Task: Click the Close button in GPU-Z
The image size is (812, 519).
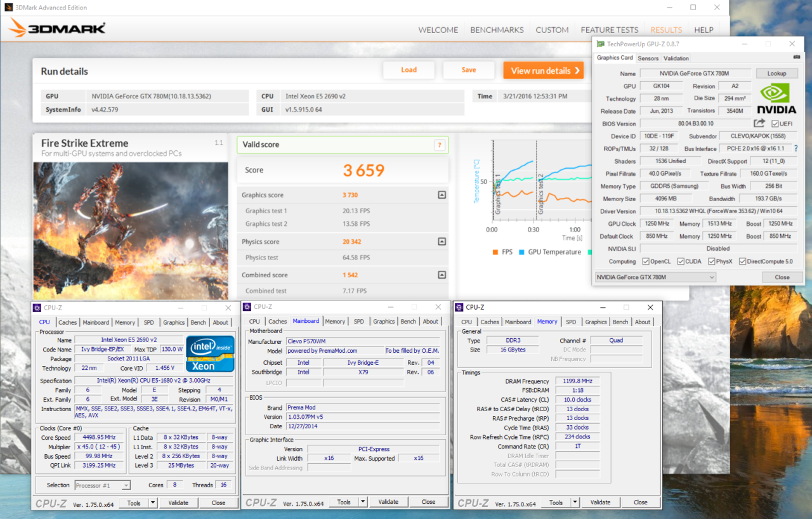Action: point(782,277)
